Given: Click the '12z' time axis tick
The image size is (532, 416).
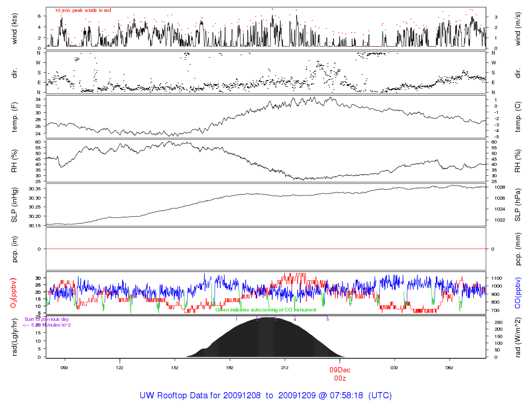Looking at the screenshot, I should click(x=119, y=368).
